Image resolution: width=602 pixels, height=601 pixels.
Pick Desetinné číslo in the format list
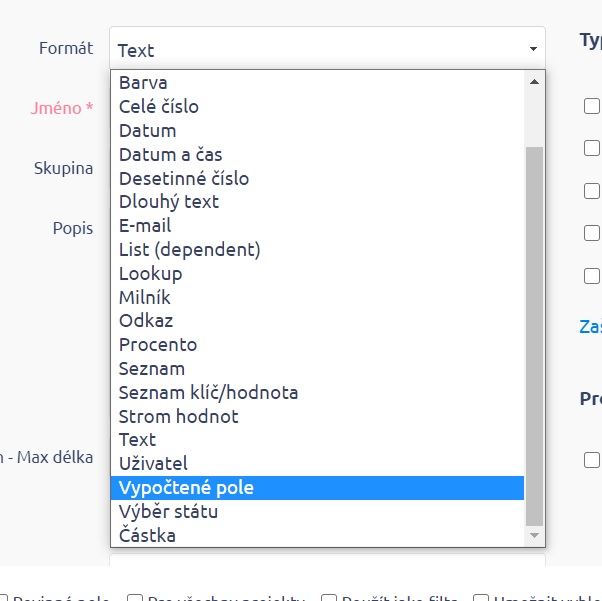(x=184, y=179)
